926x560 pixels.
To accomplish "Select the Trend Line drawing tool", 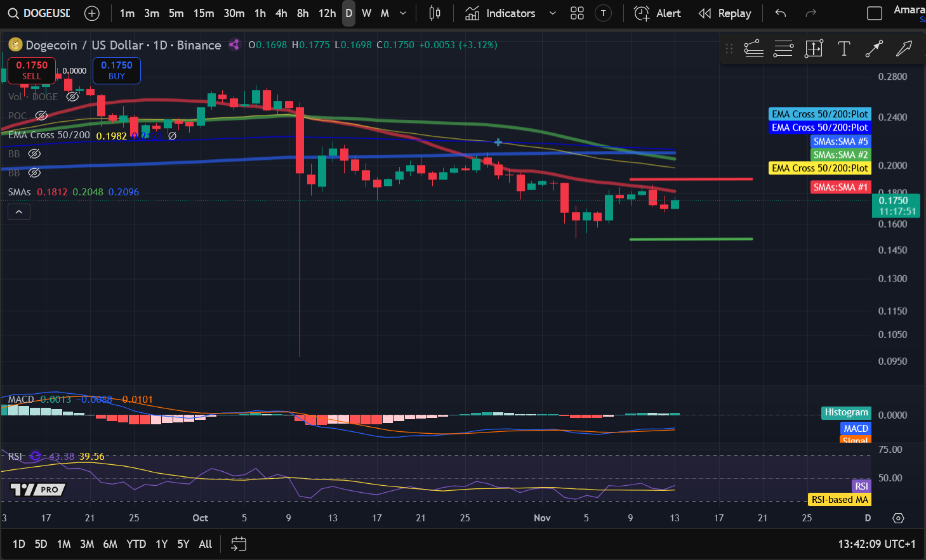I will click(875, 48).
